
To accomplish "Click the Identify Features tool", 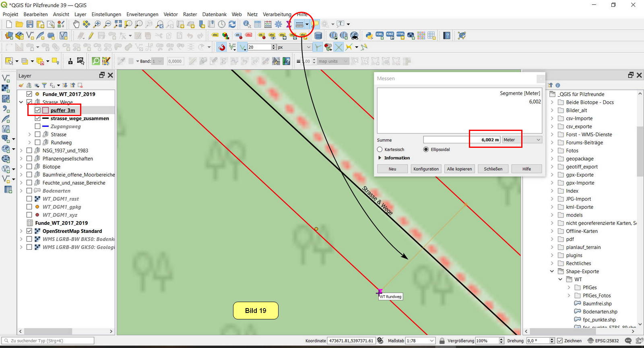I will click(247, 25).
